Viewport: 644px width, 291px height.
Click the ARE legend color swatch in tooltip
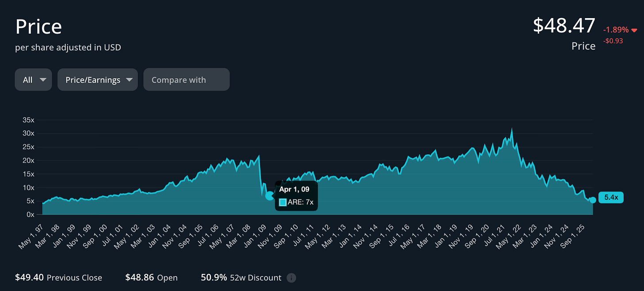283,203
